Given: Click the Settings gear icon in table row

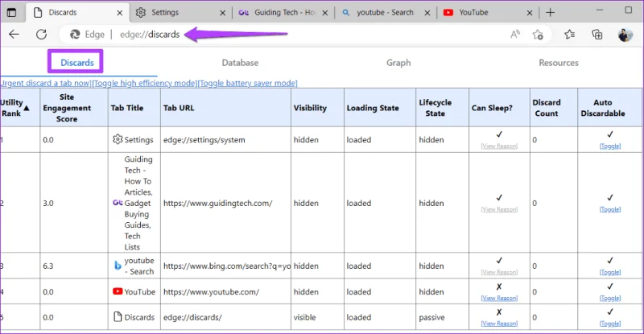Looking at the screenshot, I should point(118,139).
